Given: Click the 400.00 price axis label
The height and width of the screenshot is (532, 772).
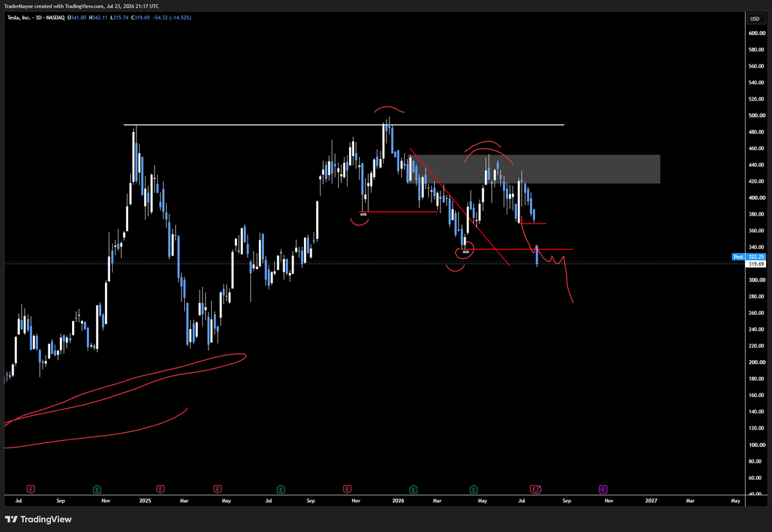Looking at the screenshot, I should click(757, 198).
